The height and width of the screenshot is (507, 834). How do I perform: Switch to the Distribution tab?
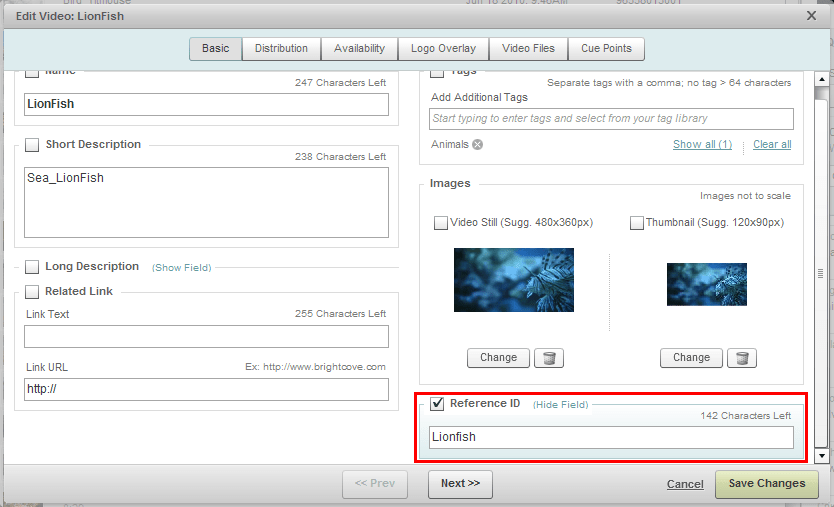click(281, 49)
